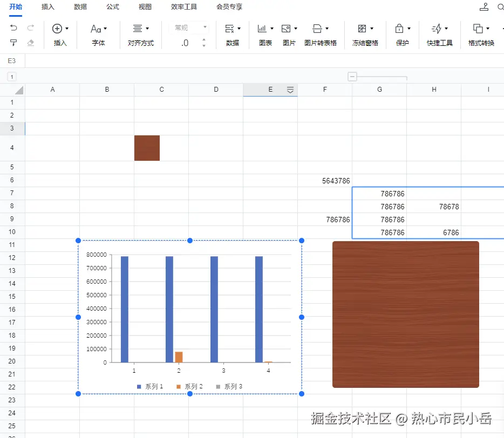Select the small brown image in column C
The image size is (504, 438).
pyautogui.click(x=147, y=148)
